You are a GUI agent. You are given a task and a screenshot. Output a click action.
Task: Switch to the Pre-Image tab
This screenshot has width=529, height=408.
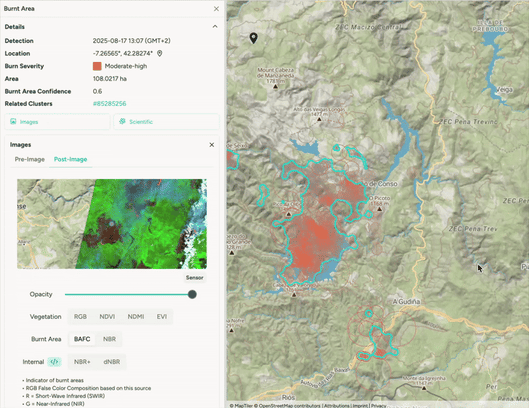(x=30, y=159)
